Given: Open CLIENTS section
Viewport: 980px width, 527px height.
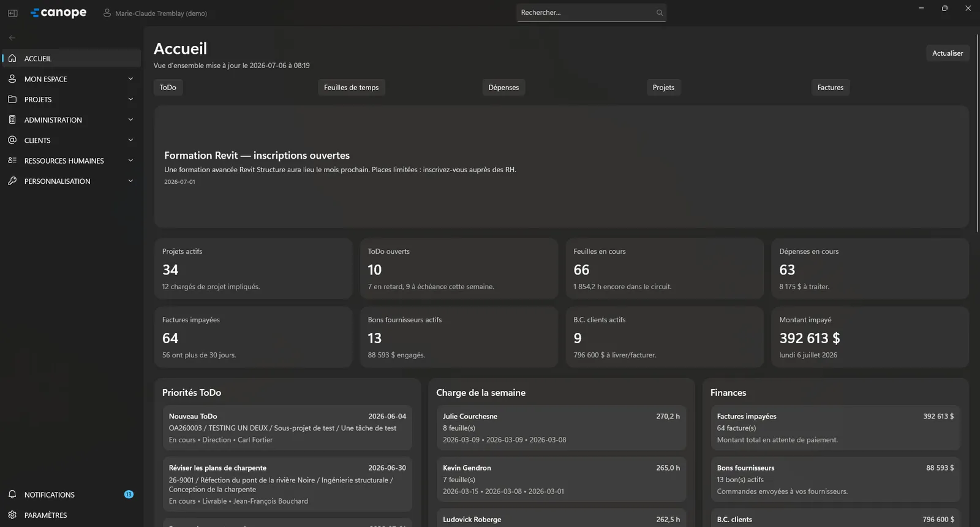Looking at the screenshot, I should [72, 140].
